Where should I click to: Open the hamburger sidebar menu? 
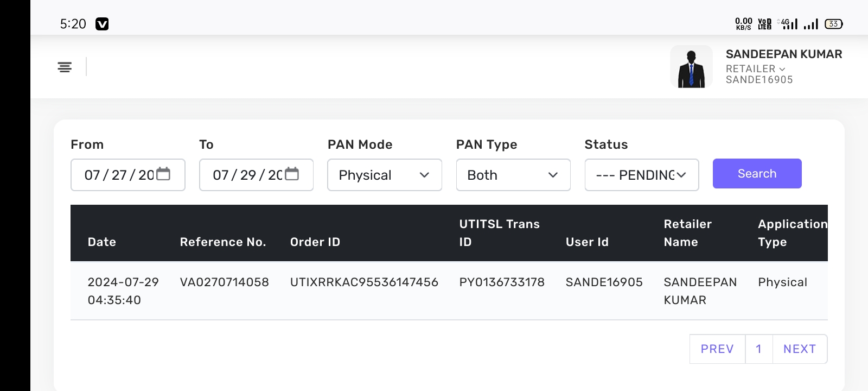coord(65,67)
